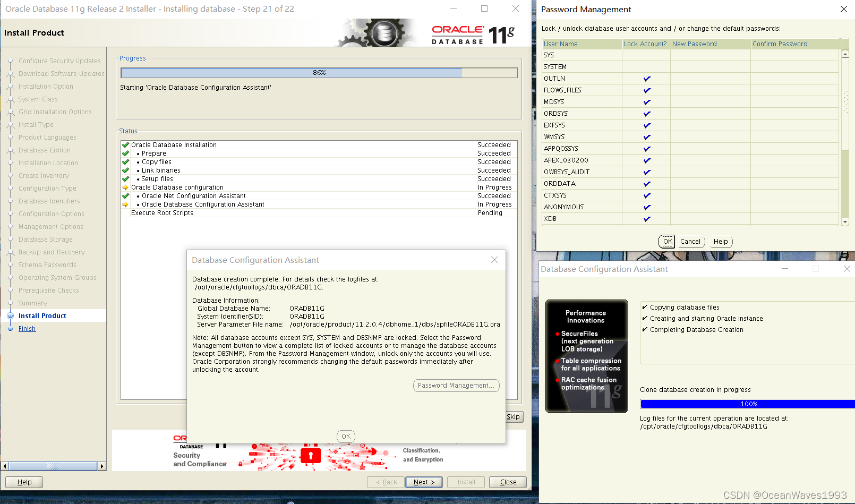Click New Password field for SYSTEM
Viewport: 855px width, 504px height.
point(711,67)
